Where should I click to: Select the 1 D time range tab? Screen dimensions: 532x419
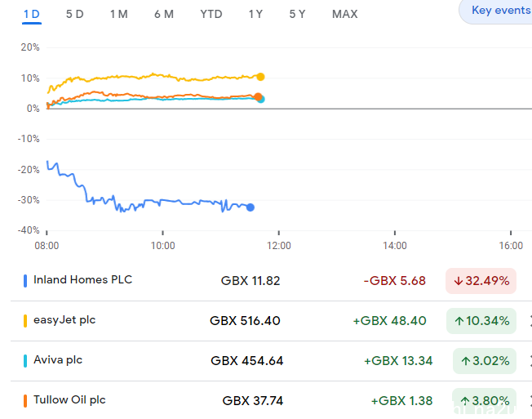coord(32,14)
